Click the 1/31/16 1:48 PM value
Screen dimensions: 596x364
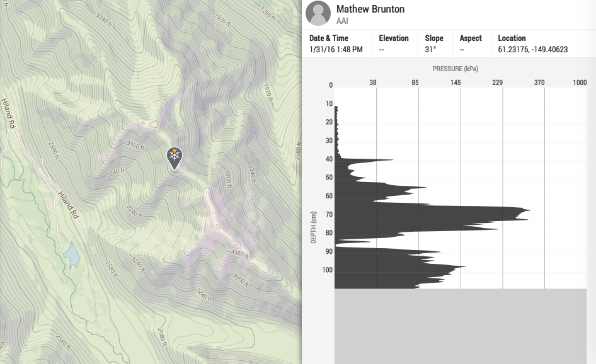pos(336,49)
